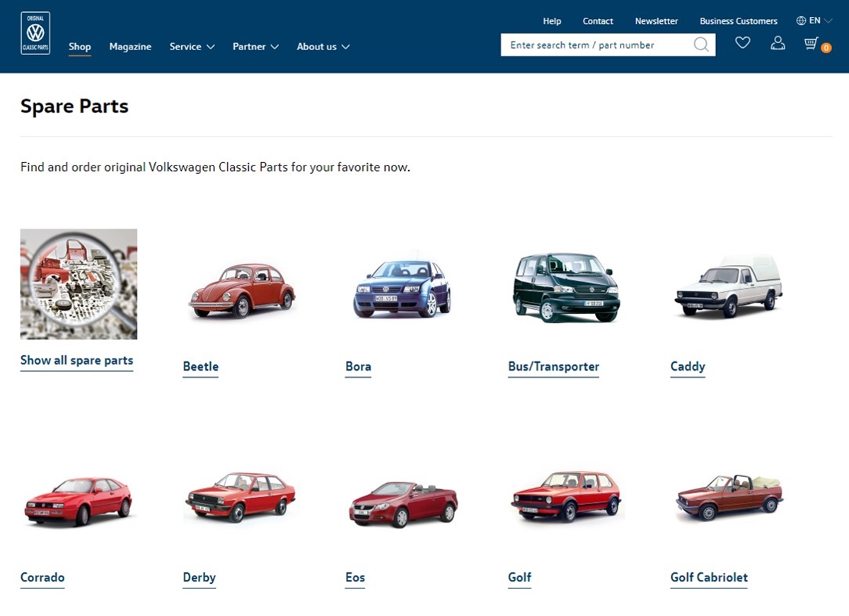Open the Bus/Transporter link
Viewport: 849px width, 616px height.
click(553, 366)
